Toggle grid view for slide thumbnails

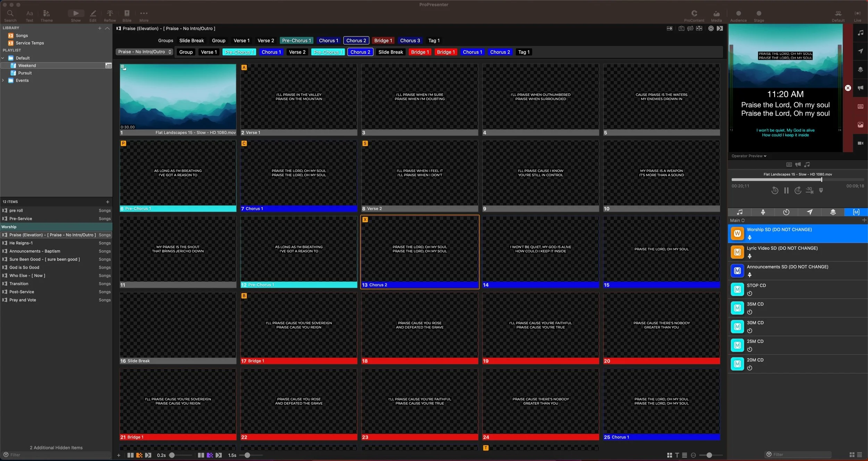click(x=669, y=455)
